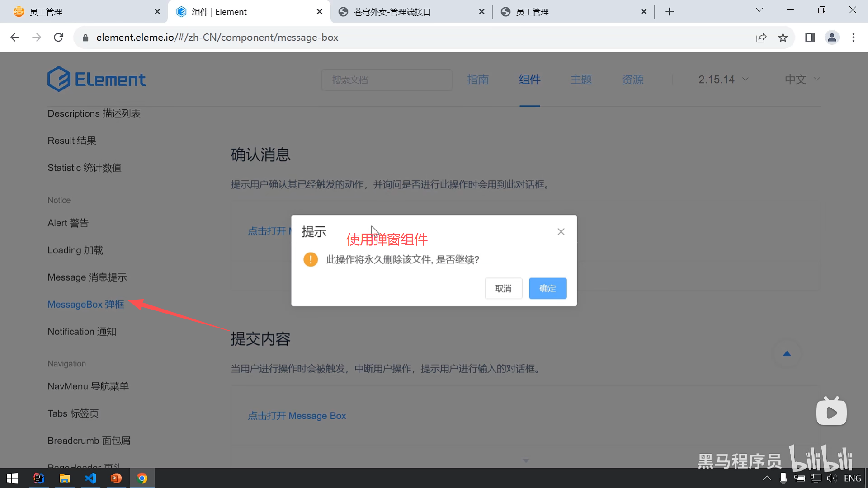
Task: Expand the 中文 language dropdown
Action: (x=802, y=80)
